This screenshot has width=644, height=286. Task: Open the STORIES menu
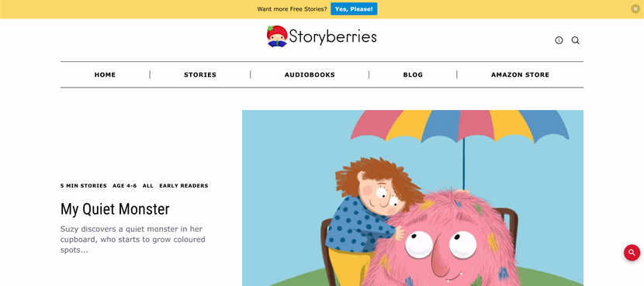coord(200,74)
